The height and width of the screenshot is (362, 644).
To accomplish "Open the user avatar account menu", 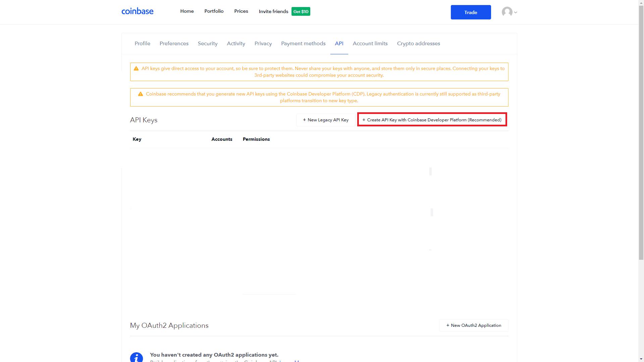I will [509, 12].
